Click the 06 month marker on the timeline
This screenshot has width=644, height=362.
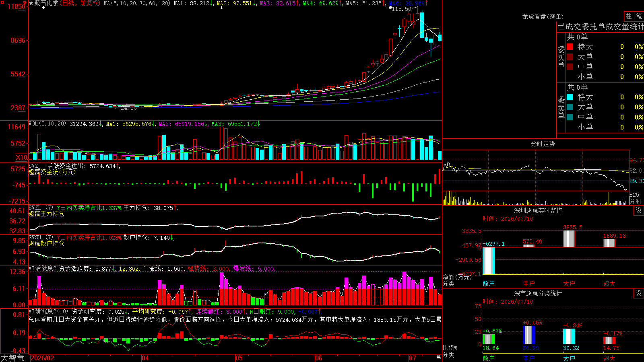(319, 358)
